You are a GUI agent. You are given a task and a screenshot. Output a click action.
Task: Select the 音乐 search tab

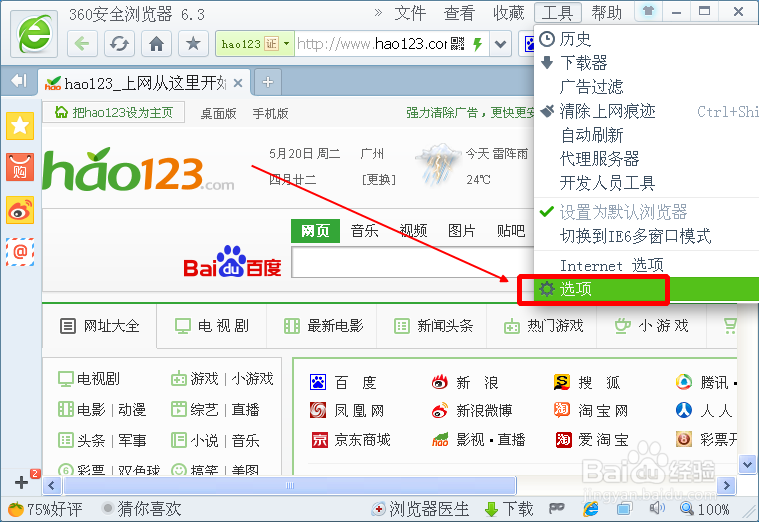364,230
